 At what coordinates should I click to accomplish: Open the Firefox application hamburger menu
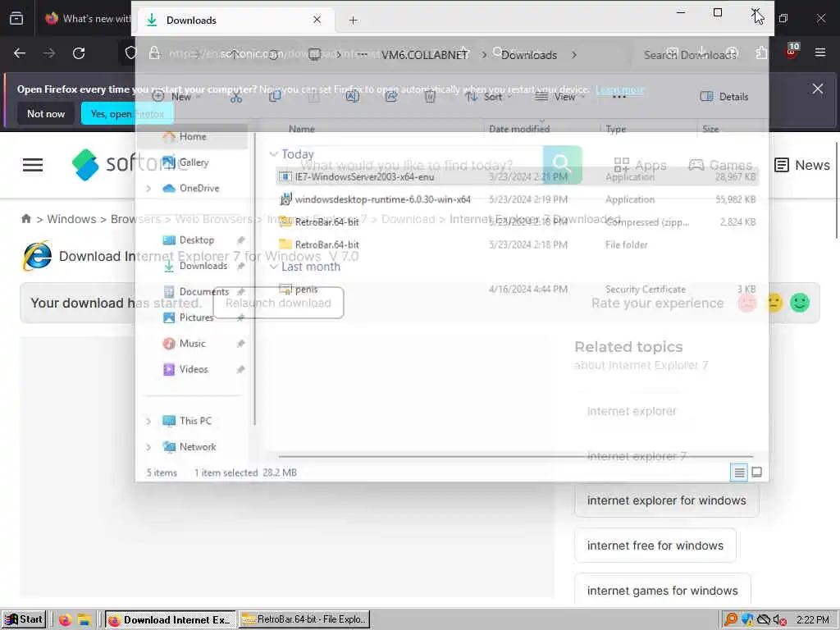tap(819, 52)
